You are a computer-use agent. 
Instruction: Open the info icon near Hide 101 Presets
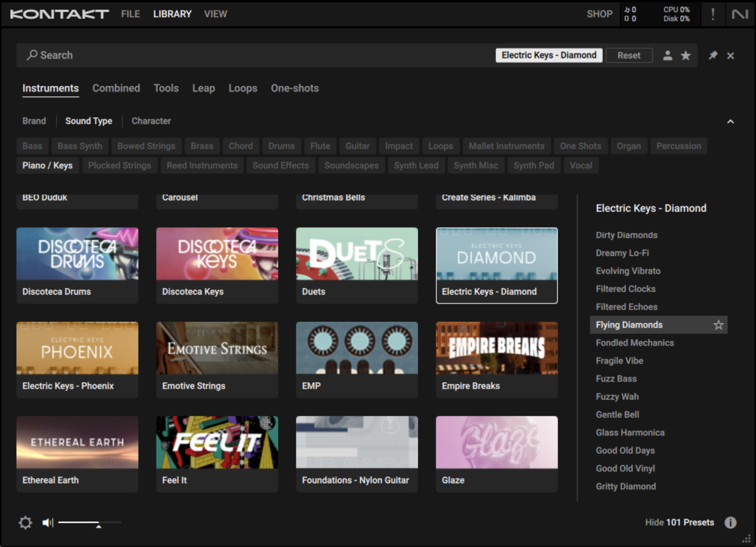coord(730,522)
